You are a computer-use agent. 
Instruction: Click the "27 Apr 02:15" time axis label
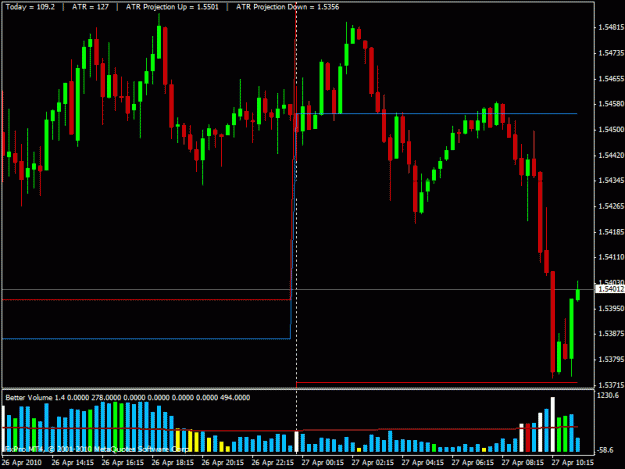(x=373, y=463)
